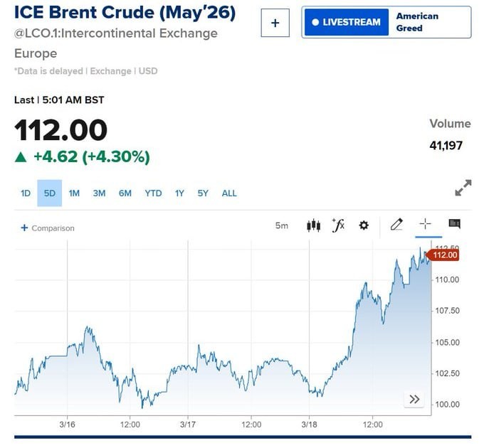
Task: Select the 1M time range
Action: click(x=74, y=193)
